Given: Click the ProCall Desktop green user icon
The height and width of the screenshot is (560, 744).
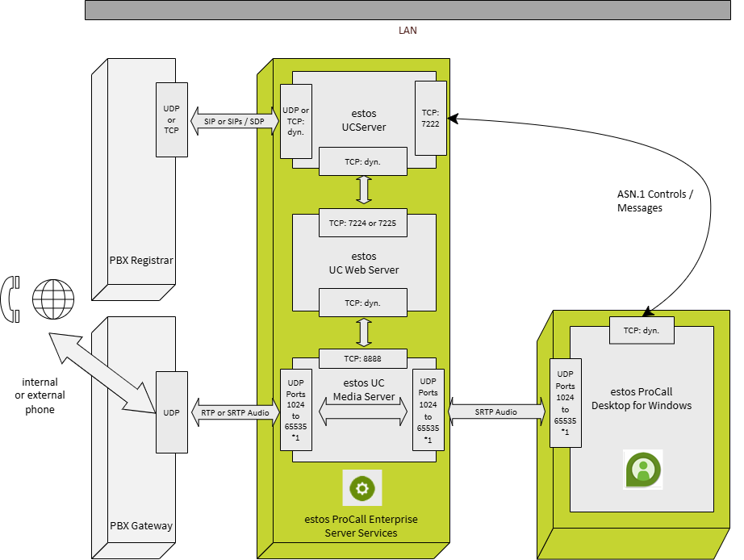Looking at the screenshot, I should tap(643, 469).
